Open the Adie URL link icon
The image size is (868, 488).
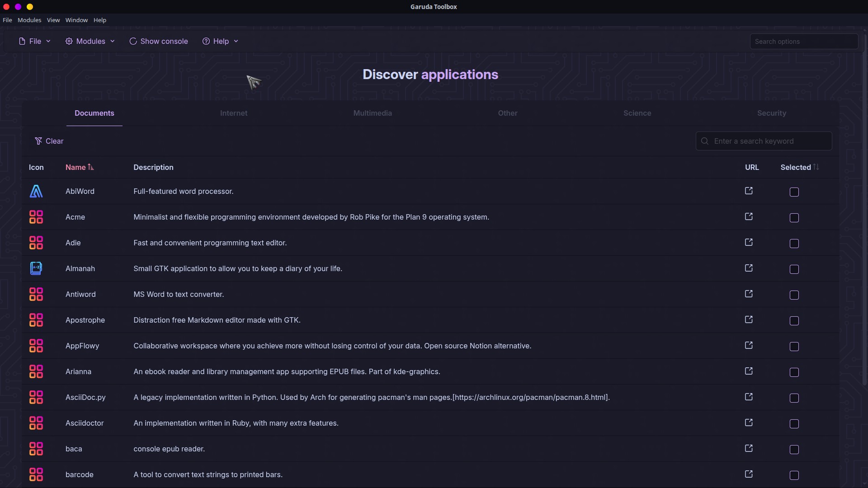pyautogui.click(x=749, y=242)
